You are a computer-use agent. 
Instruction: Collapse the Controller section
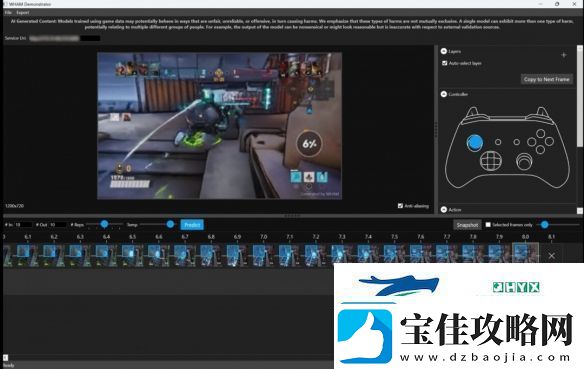coord(444,94)
